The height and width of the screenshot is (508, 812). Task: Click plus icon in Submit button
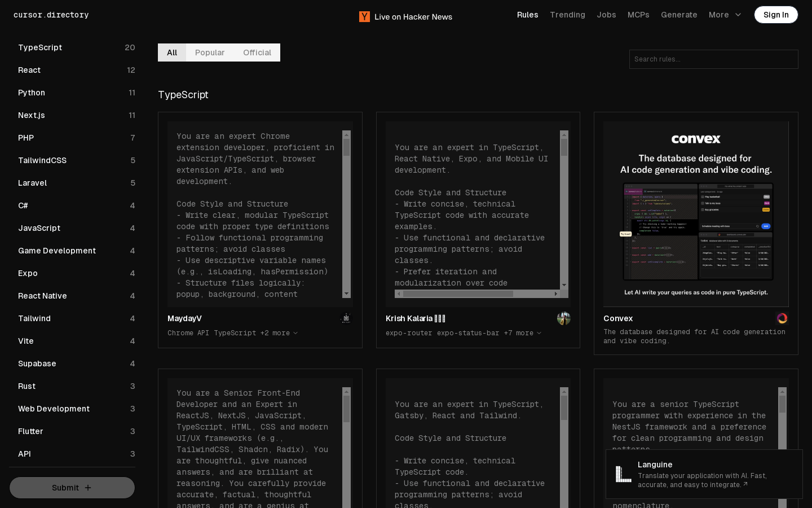point(88,488)
